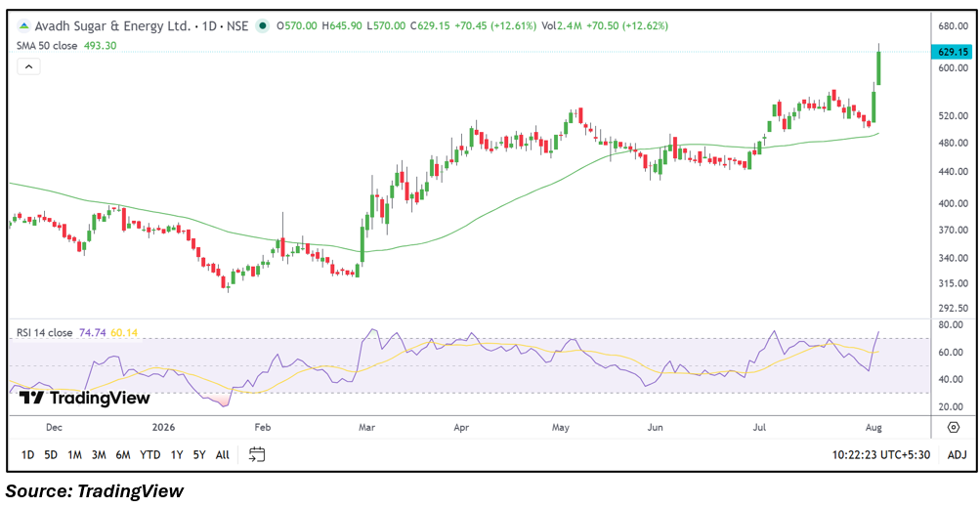Image resolution: width=980 pixels, height=508 pixels.
Task: Click the Source: TradingView caption
Action: pyautogui.click(x=95, y=491)
